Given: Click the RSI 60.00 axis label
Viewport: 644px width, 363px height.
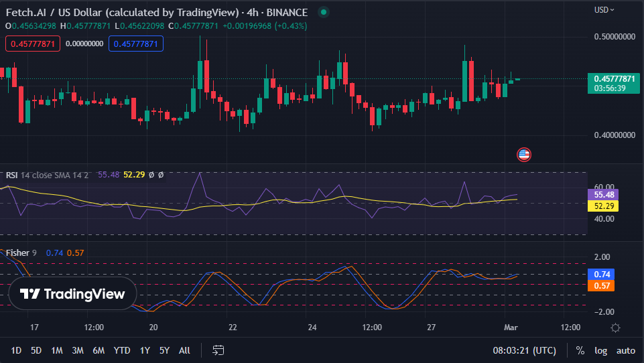Looking at the screenshot, I should click(604, 187).
